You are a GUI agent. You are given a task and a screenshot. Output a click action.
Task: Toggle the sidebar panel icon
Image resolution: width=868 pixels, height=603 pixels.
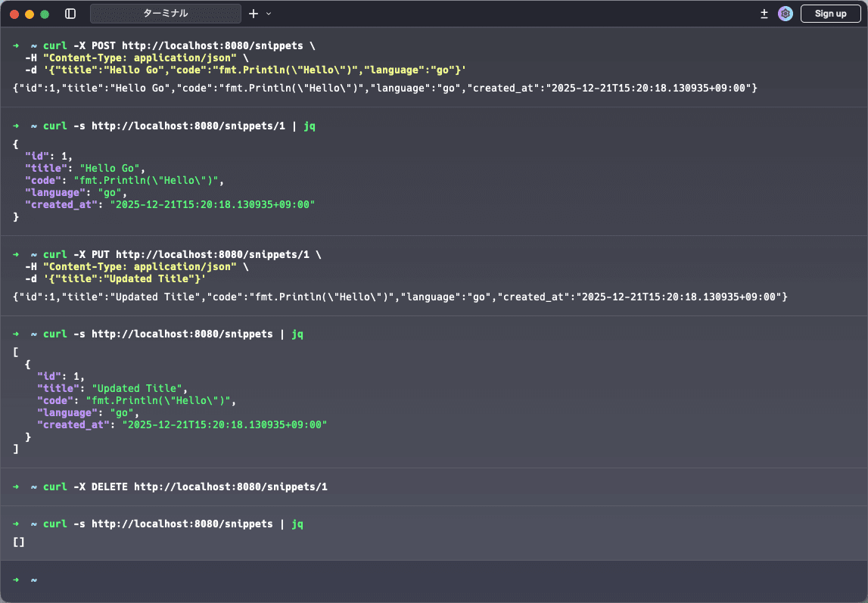(70, 14)
